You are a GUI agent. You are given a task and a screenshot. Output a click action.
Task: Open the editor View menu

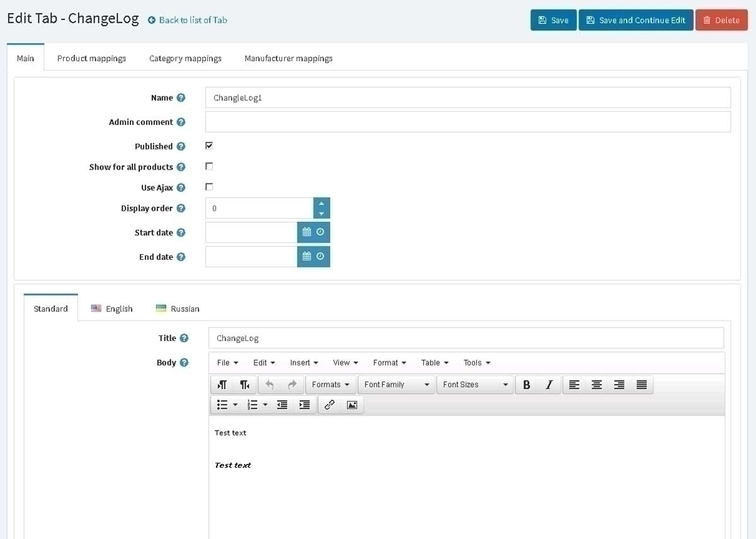click(x=345, y=362)
